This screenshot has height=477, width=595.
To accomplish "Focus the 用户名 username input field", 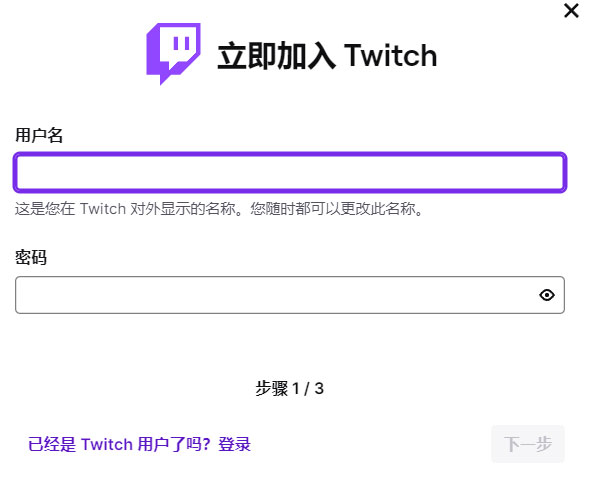I will 290,172.
